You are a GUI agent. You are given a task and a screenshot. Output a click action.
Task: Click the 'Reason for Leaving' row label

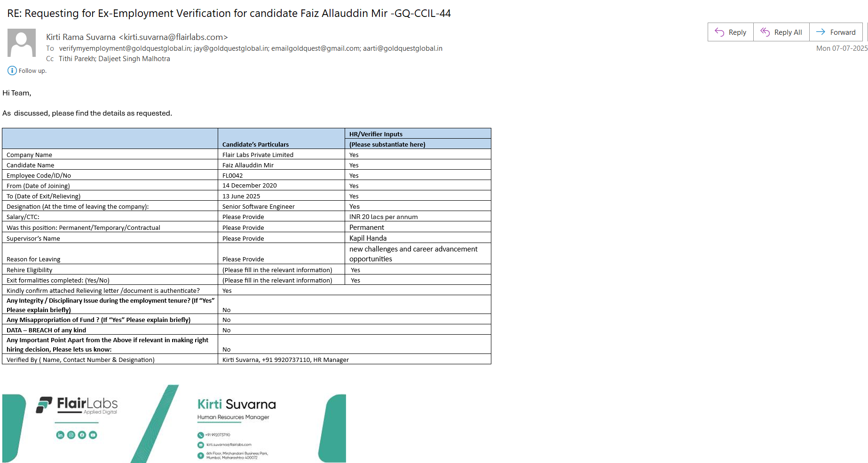[33, 259]
